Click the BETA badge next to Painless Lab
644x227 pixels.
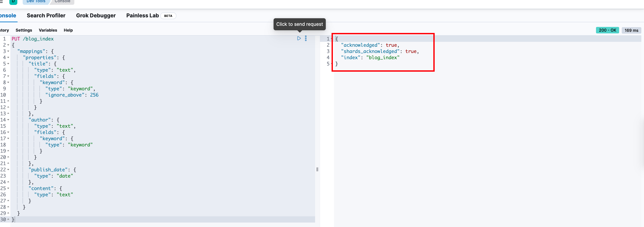coord(168,16)
